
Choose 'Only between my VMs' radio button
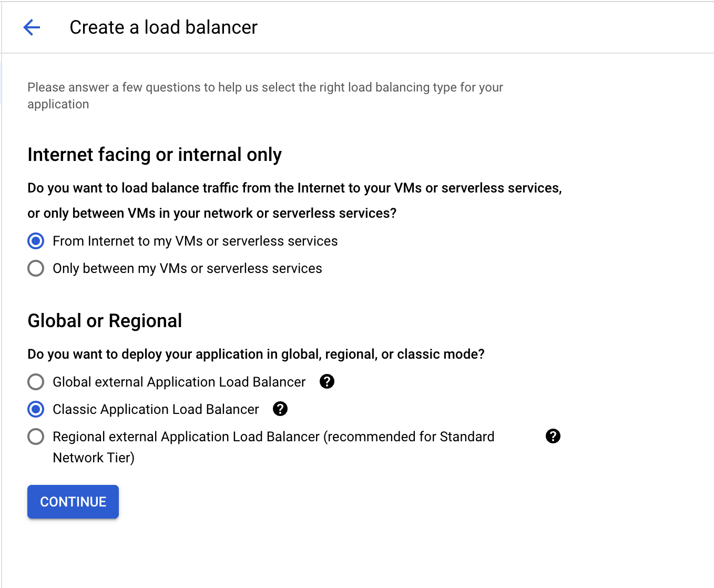pyautogui.click(x=36, y=268)
